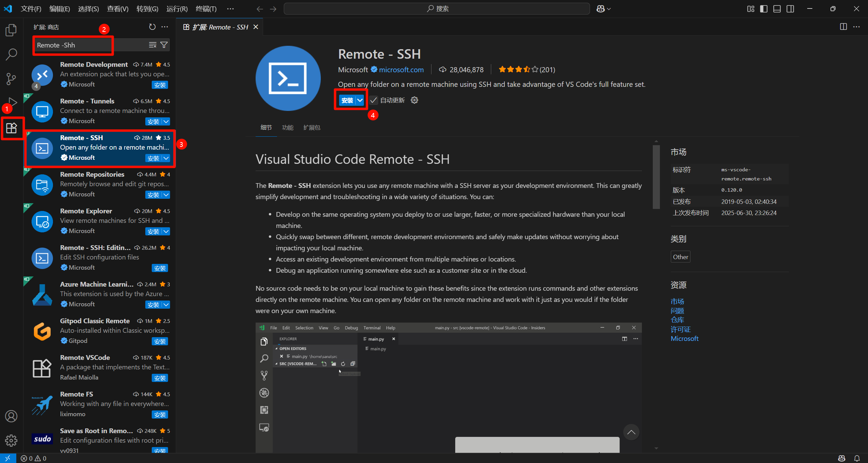The width and height of the screenshot is (868, 463).
Task: Open Source Control view
Action: (x=11, y=79)
